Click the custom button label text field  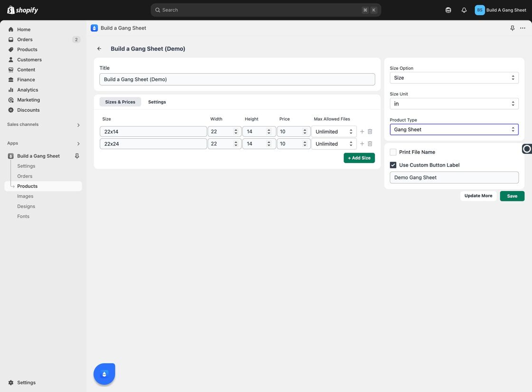click(x=454, y=178)
